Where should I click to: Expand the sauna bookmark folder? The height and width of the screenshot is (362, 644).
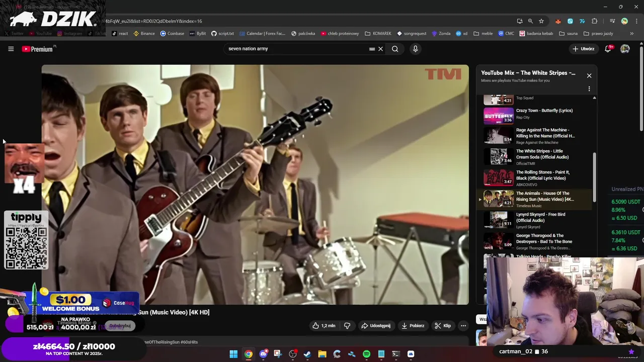[x=569, y=34]
